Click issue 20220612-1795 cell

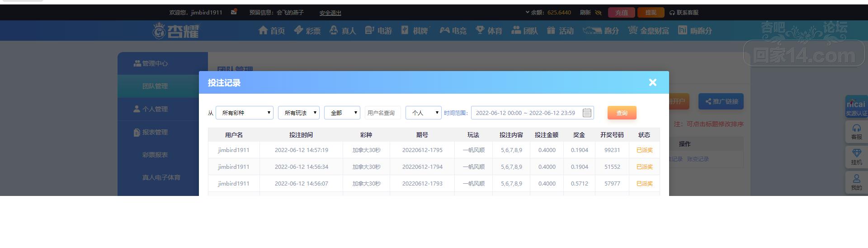[422, 150]
